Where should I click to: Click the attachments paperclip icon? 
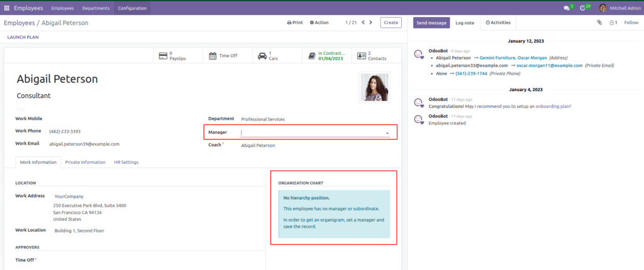[x=599, y=23]
